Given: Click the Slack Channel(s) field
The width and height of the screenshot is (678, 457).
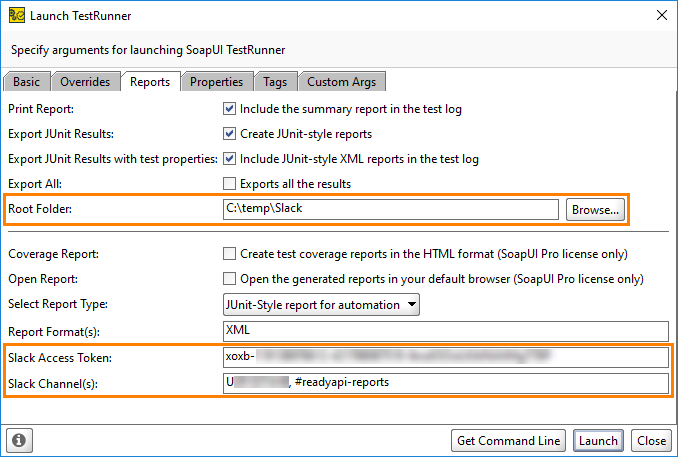Looking at the screenshot, I should coord(446,383).
